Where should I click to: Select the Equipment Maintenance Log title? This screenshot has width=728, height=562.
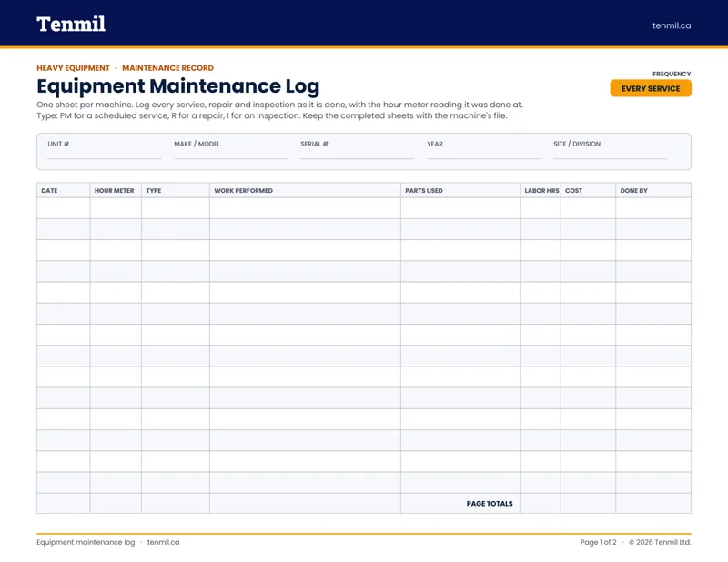pyautogui.click(x=177, y=86)
